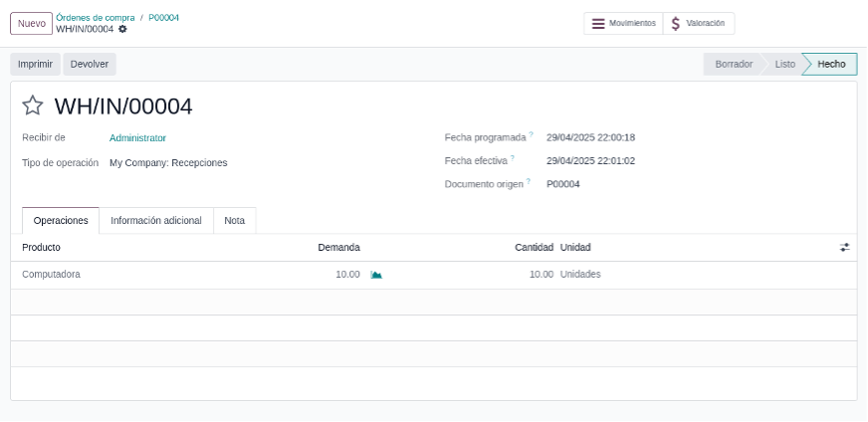The image size is (868, 422).
Task: Click the 29/04/2025 22:01:02 effective date
Action: [x=590, y=161]
